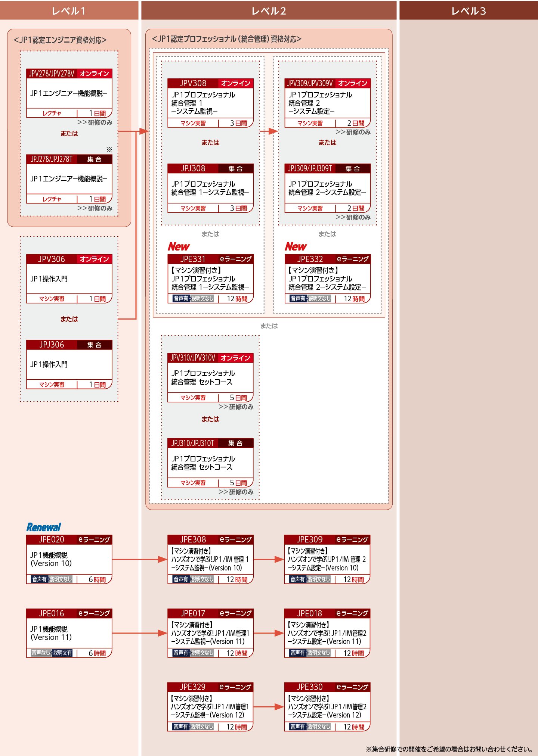Click 研修のみ note under JPJ310/JPJ310T

(236, 492)
